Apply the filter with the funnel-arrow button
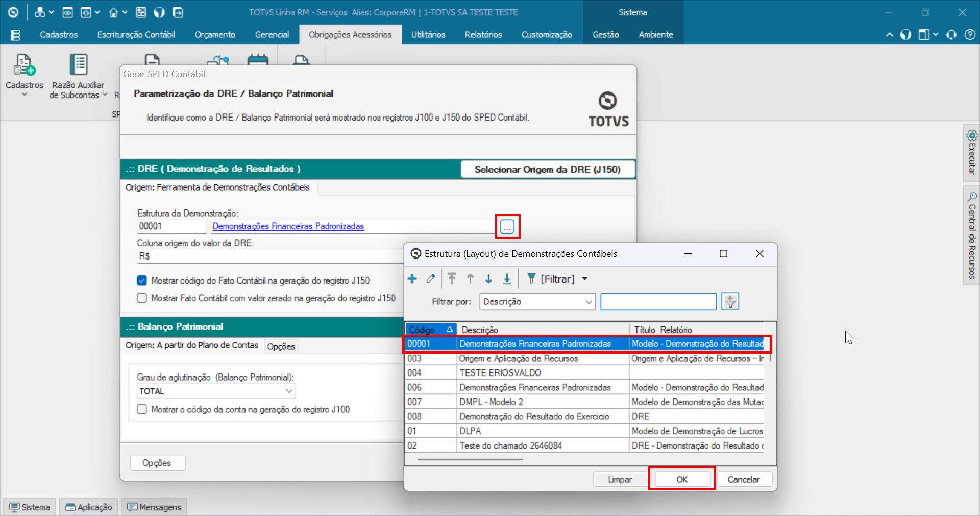980x516 pixels. pos(730,301)
